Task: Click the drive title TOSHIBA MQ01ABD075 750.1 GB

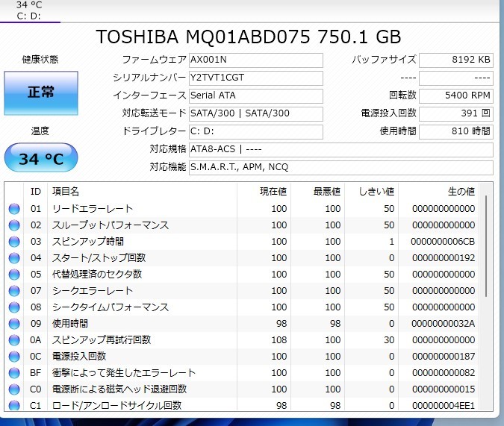Action: (249, 37)
